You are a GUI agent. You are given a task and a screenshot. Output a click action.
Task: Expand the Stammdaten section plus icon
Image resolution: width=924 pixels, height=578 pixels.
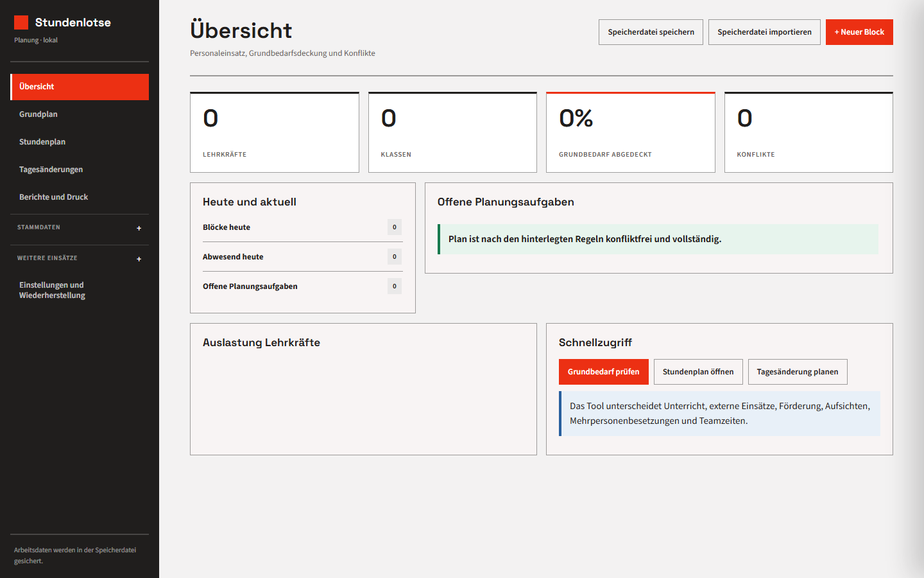(139, 228)
